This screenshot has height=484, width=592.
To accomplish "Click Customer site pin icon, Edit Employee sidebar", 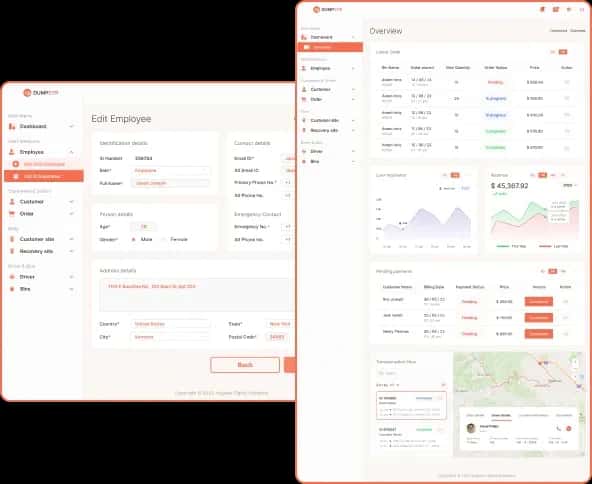I will click(x=12, y=239).
